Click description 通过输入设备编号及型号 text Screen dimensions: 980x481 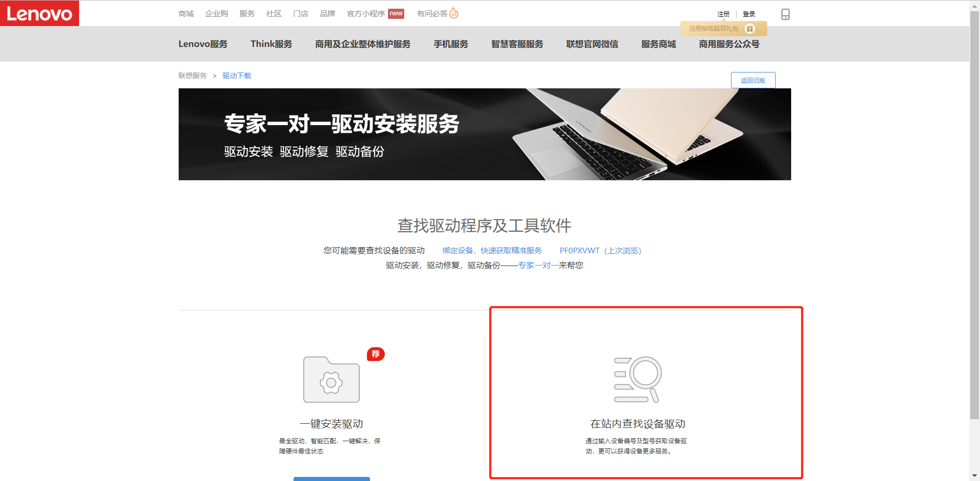(x=636, y=446)
